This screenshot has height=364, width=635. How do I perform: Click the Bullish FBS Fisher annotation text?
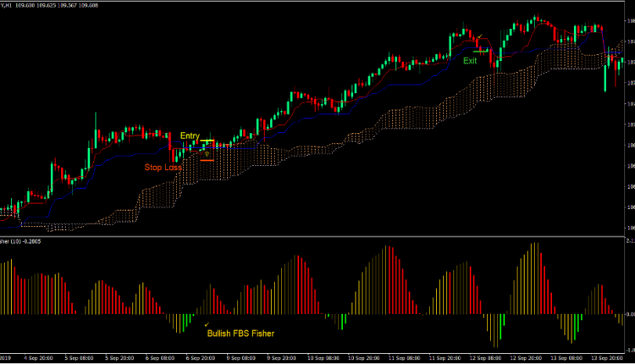point(240,333)
